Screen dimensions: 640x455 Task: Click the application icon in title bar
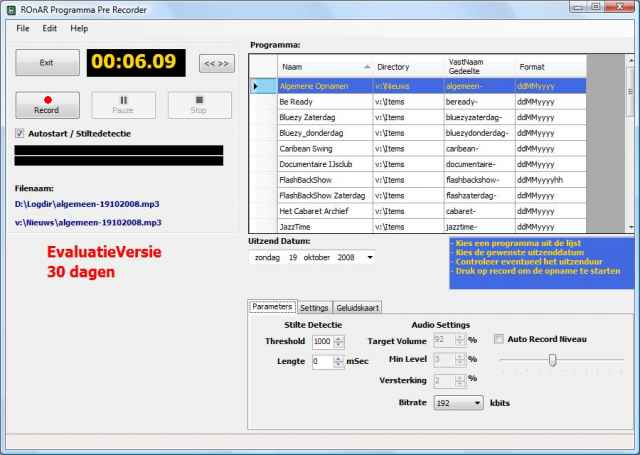11,10
